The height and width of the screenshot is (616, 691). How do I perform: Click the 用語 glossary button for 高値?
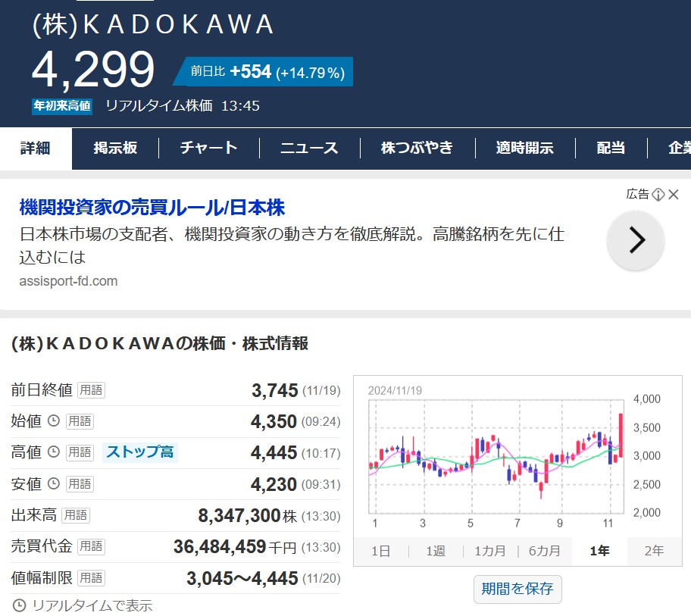click(80, 452)
